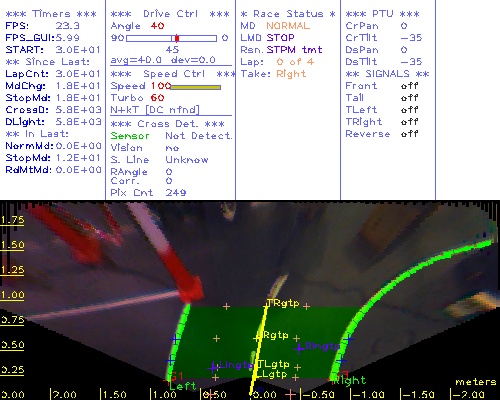500x400 pixels.
Task: Click the TLgtp marker label
Action: point(273,364)
